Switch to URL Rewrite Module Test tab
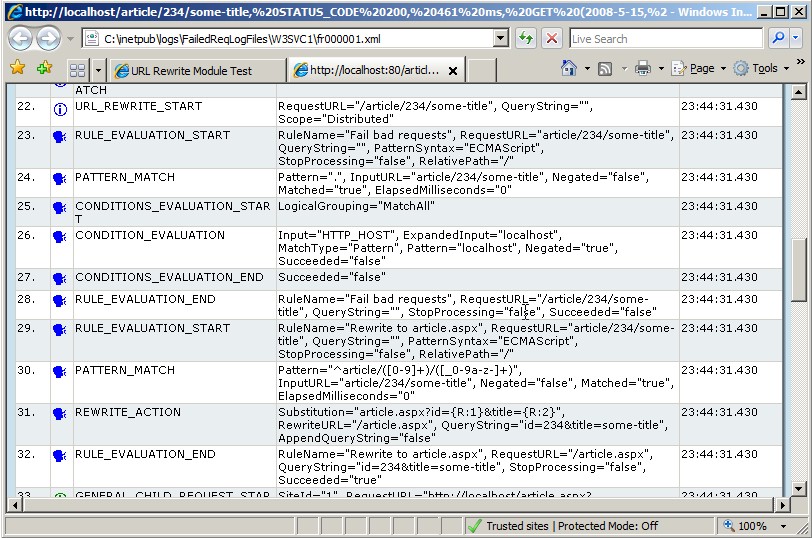812x538 pixels. [198, 70]
